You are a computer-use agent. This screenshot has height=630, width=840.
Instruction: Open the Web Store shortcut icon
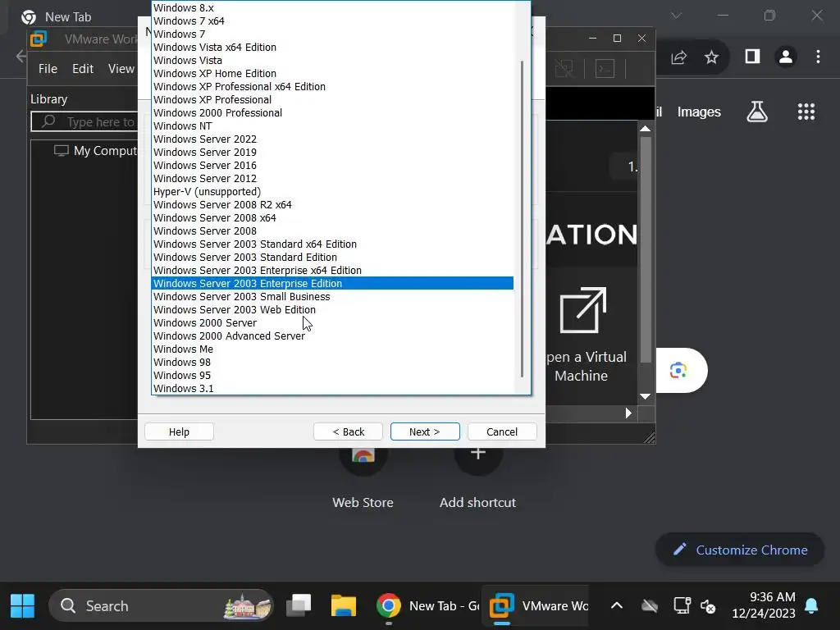363,454
